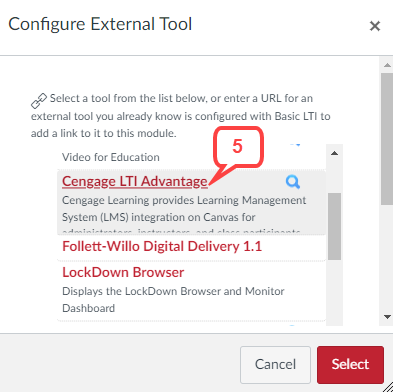
Task: Close the Configure External Tool dialog
Action: (375, 26)
